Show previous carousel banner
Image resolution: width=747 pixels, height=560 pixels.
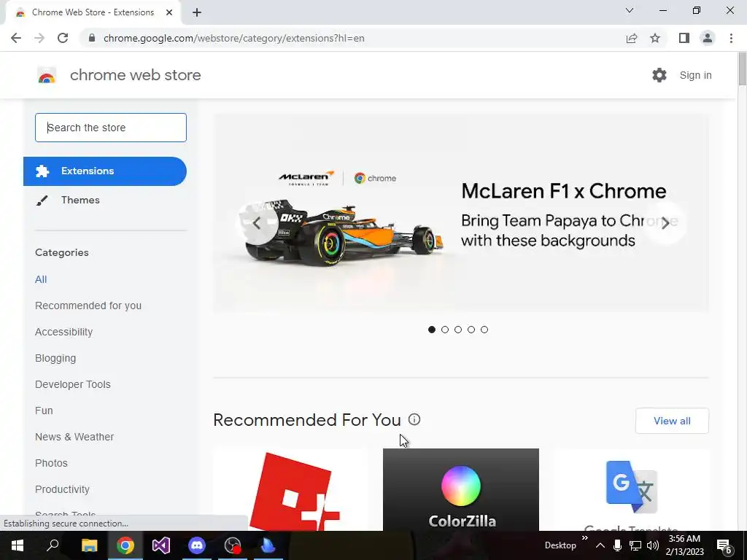coord(258,223)
